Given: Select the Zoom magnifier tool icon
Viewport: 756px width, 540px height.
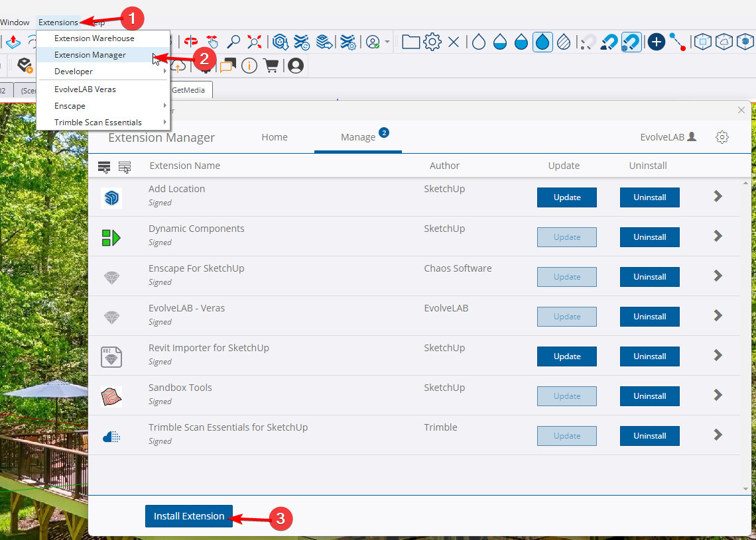Looking at the screenshot, I should click(233, 42).
